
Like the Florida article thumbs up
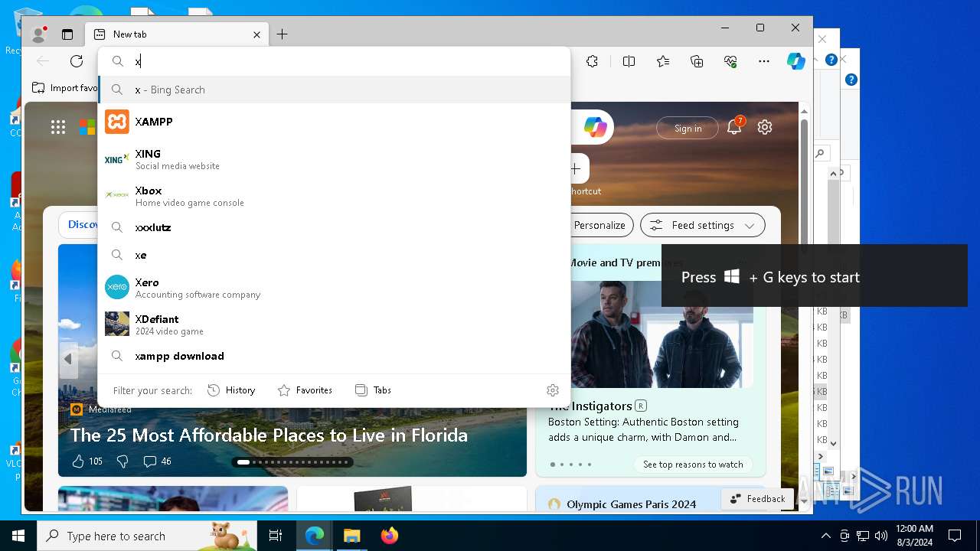pyautogui.click(x=87, y=461)
